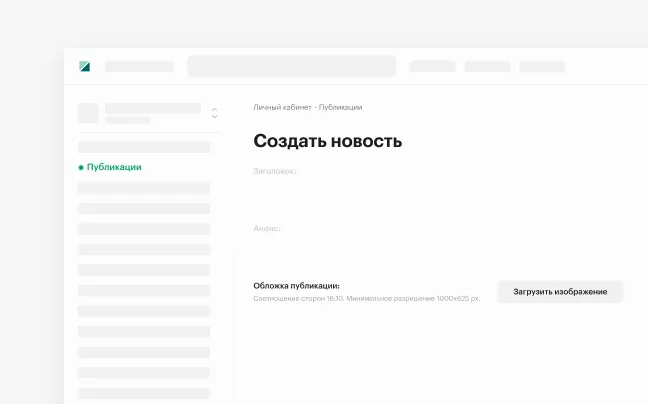Click the Загрузить изображение button
The image size is (648, 404).
560,292
